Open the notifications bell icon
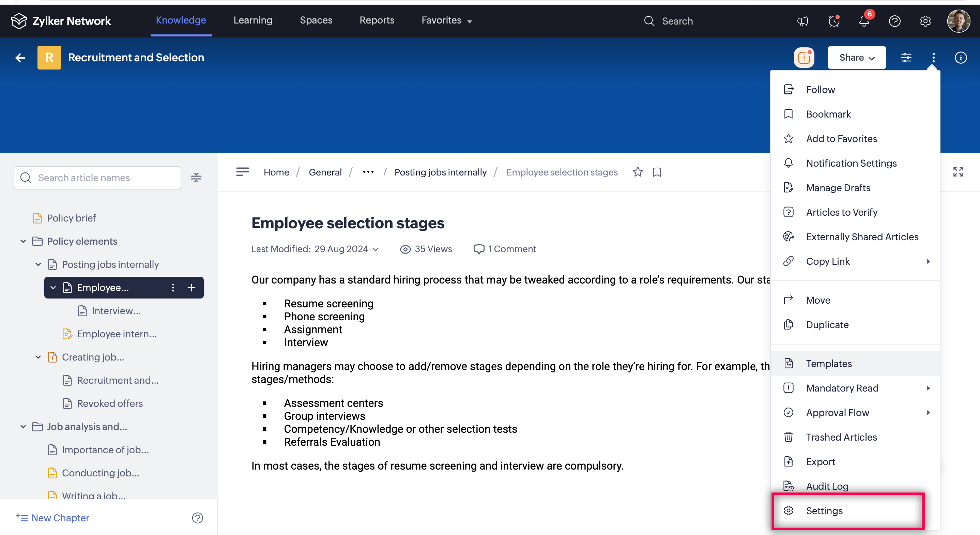Image resolution: width=980 pixels, height=535 pixels. pos(864,21)
